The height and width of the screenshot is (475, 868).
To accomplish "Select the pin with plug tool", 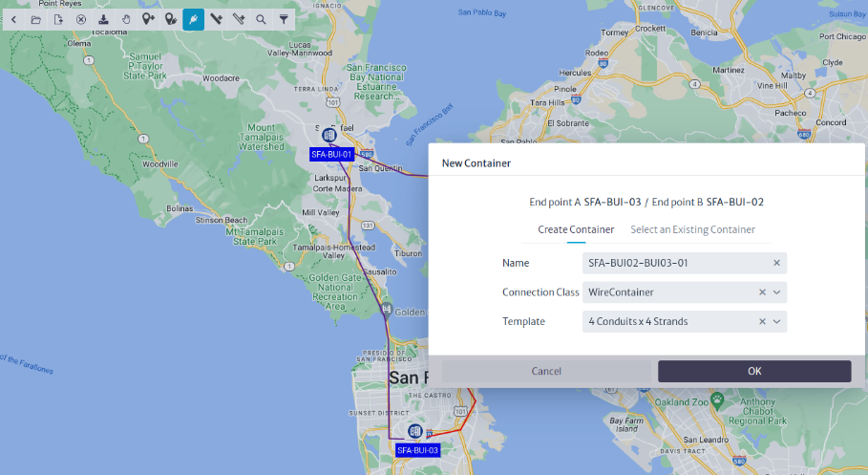I will (x=170, y=19).
